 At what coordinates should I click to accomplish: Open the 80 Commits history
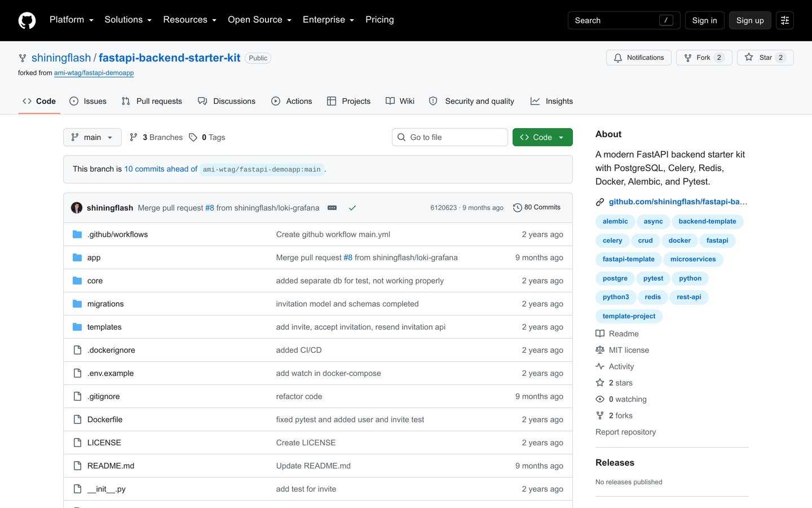(x=537, y=208)
